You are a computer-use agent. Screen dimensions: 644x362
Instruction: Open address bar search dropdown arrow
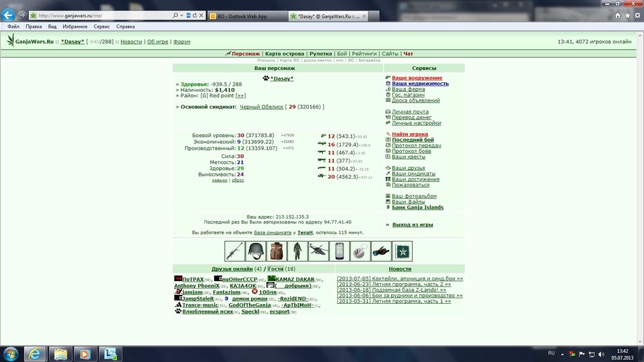(x=181, y=16)
